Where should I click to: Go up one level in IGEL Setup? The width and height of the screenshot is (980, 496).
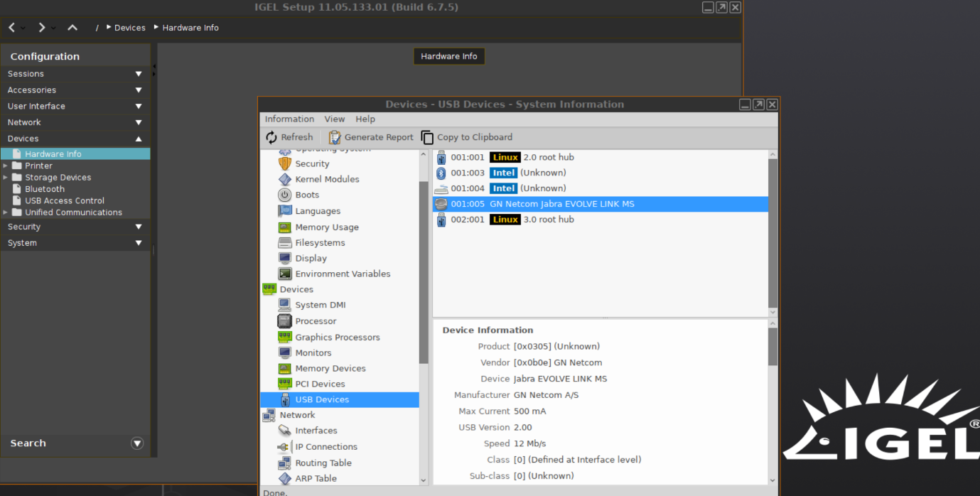coord(72,28)
